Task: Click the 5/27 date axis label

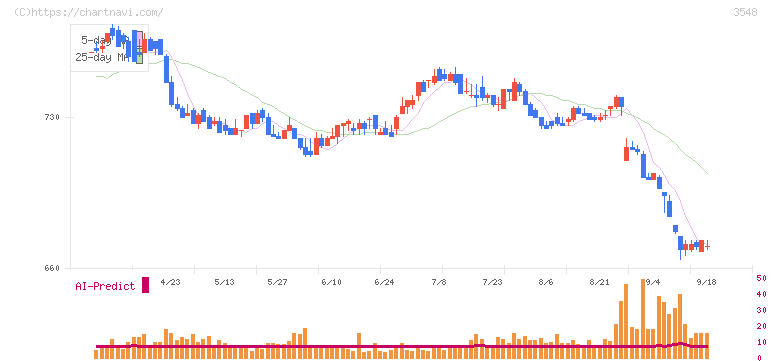Action: click(277, 282)
